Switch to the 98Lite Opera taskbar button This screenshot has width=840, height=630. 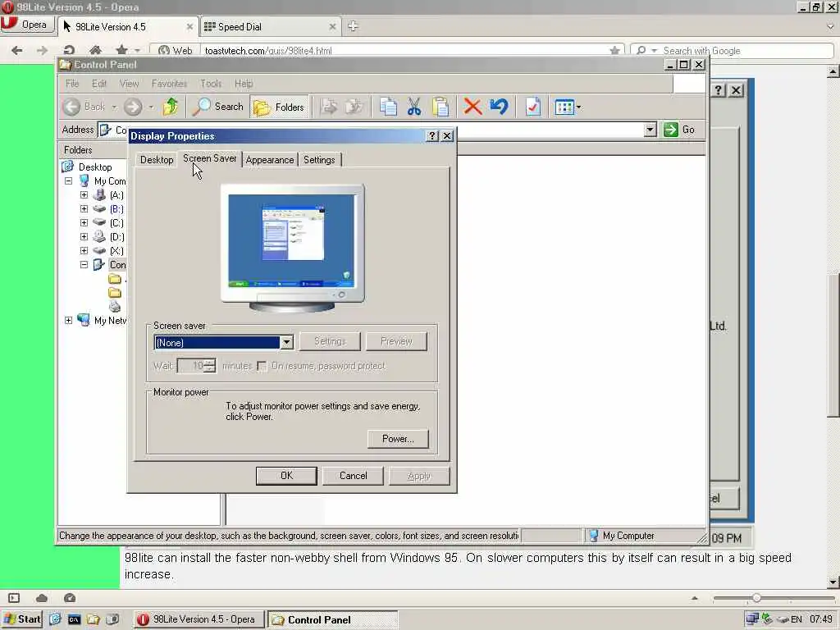coord(199,620)
